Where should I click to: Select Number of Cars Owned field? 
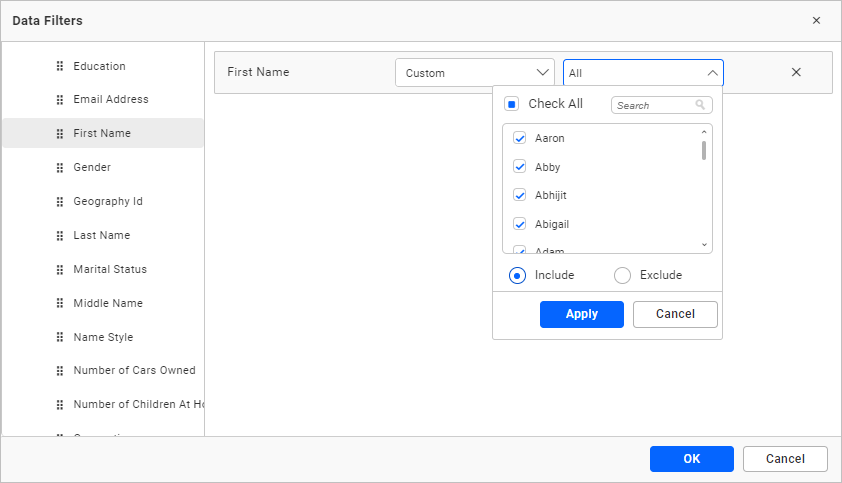coord(134,370)
